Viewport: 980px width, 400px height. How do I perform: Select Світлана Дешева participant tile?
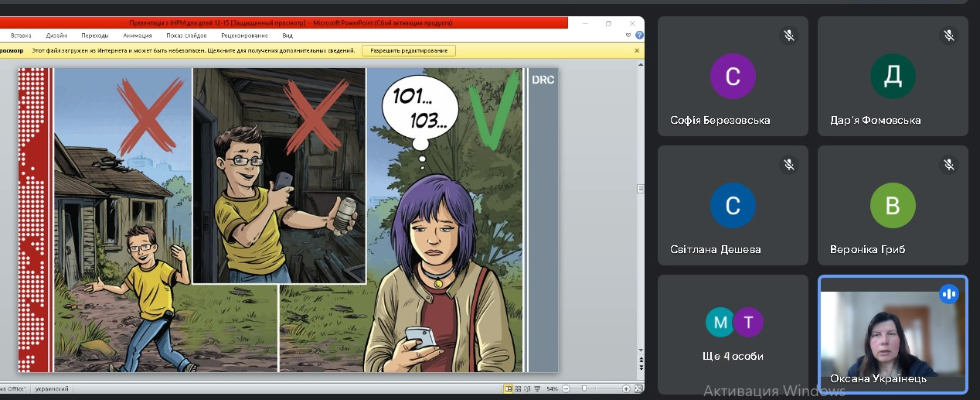(733, 205)
